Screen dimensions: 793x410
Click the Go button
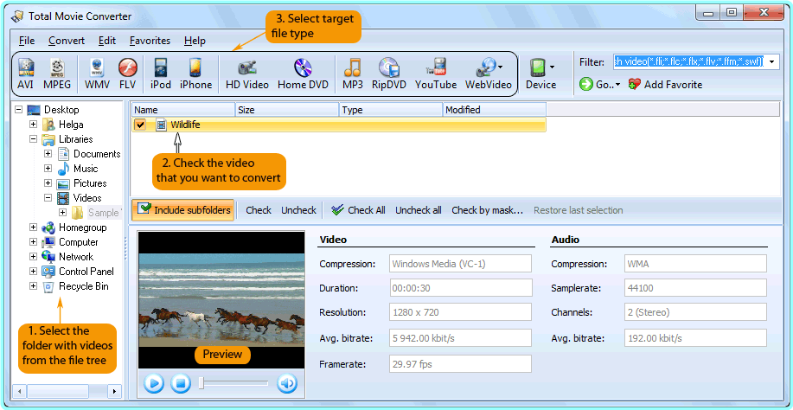[x=599, y=84]
